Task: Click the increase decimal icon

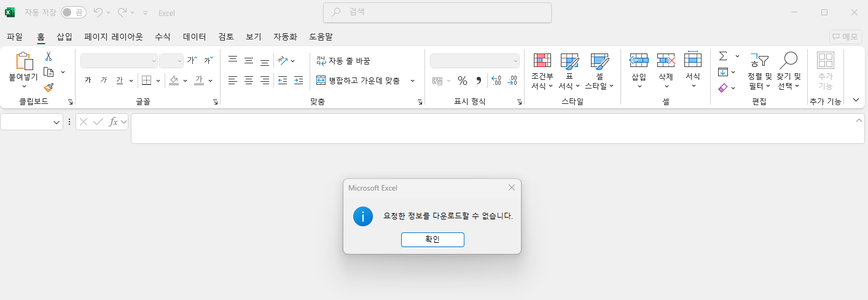Action: coord(496,81)
